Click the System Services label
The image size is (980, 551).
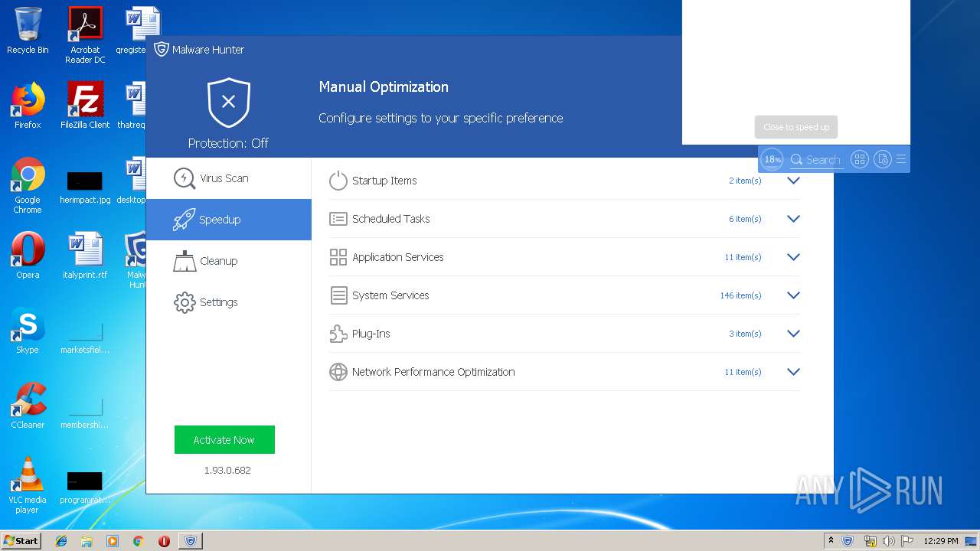coord(390,295)
